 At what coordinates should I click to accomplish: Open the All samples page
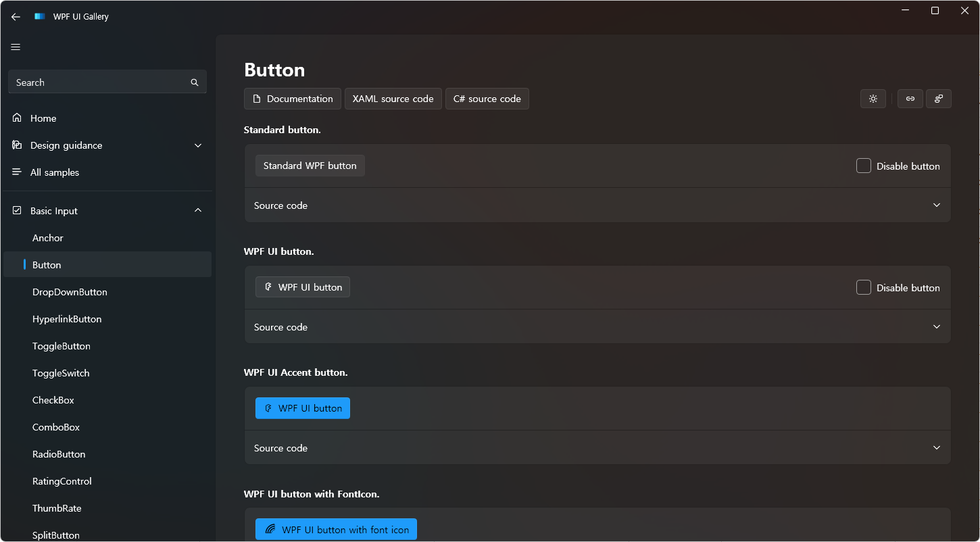[x=107, y=172]
